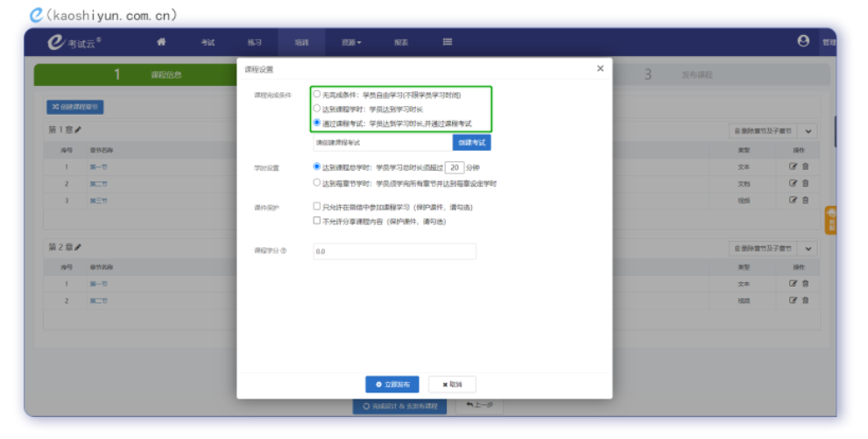Image resolution: width=868 pixels, height=439 pixels.
Task: Select 达到课程学时 radio option
Action: pyautogui.click(x=317, y=109)
